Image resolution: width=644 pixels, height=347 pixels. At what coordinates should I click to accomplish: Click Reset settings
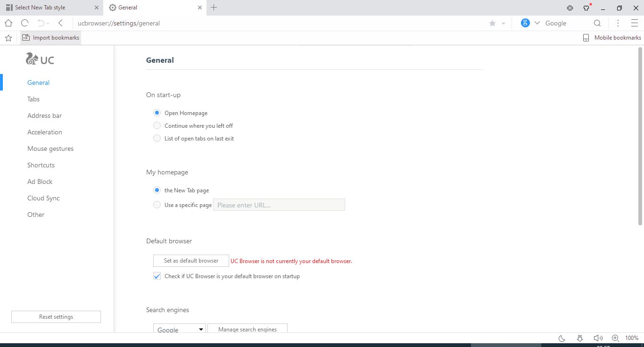(56, 317)
